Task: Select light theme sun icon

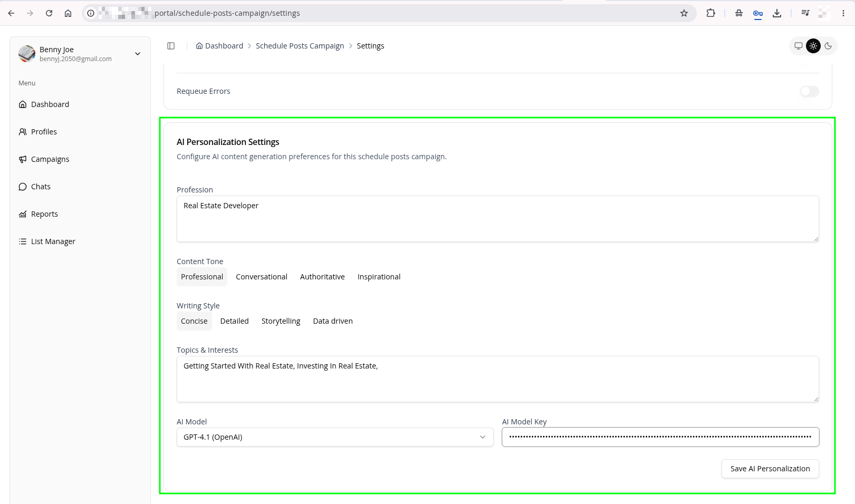Action: pos(813,46)
